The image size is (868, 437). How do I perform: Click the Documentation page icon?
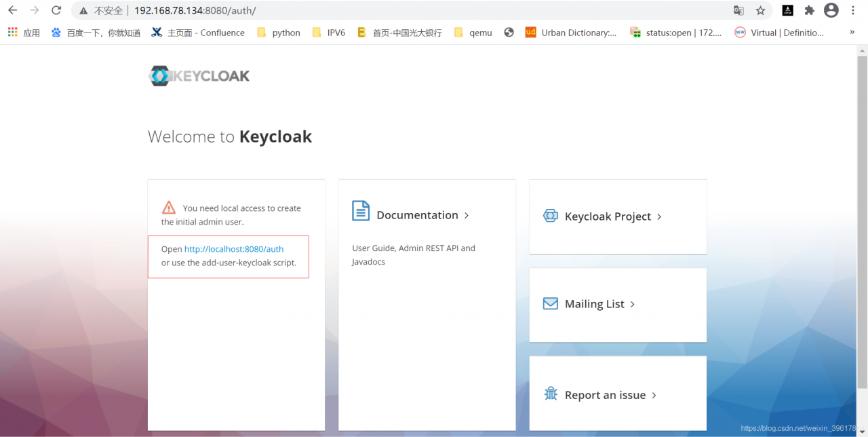point(361,210)
